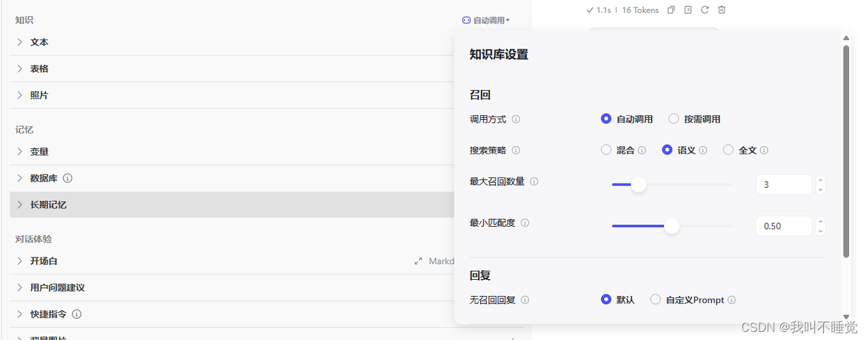This screenshot has width=868, height=340.
Task: Click the info icon next to 最大召回数量
Action: (x=534, y=182)
